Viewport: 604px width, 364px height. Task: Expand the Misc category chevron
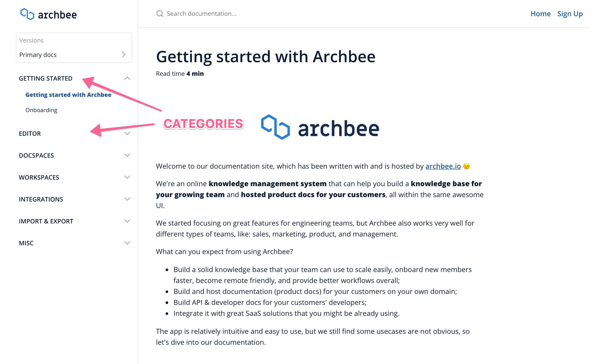tap(127, 243)
